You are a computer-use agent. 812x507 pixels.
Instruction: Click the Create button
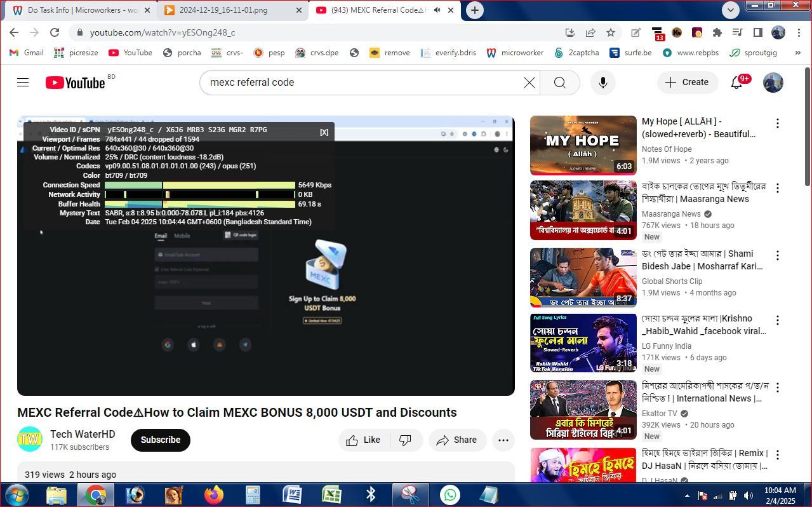click(x=688, y=83)
